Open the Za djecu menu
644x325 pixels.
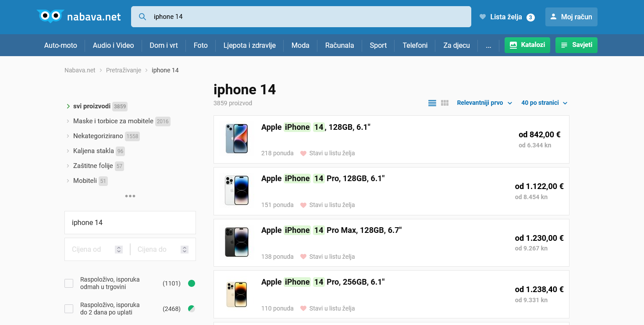click(x=456, y=45)
